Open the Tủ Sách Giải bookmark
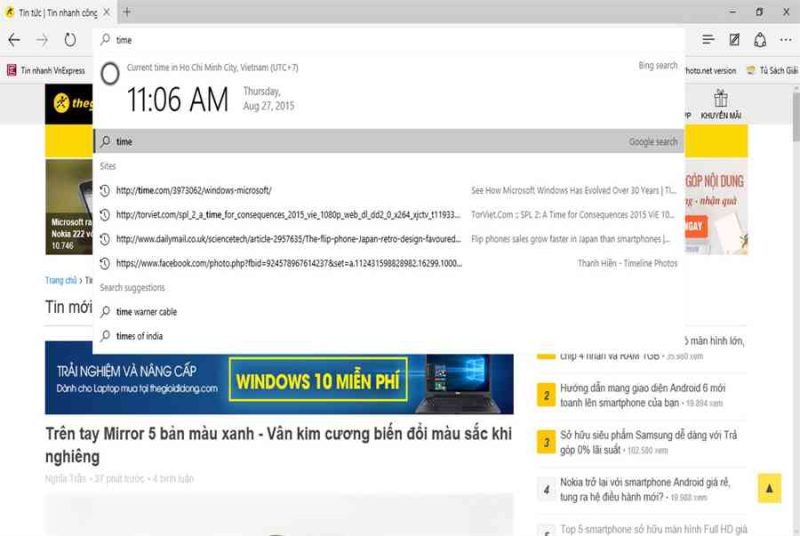The image size is (800, 536). pyautogui.click(x=772, y=70)
